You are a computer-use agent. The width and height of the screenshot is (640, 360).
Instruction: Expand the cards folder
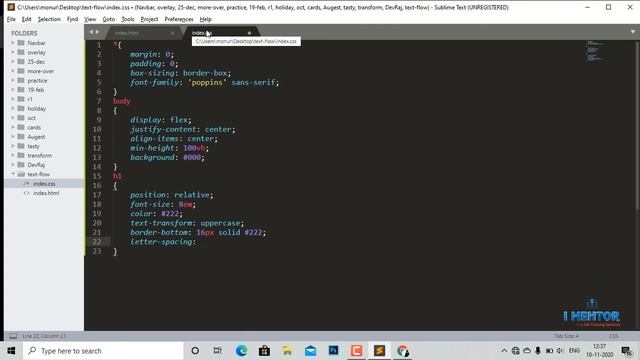tap(13, 127)
